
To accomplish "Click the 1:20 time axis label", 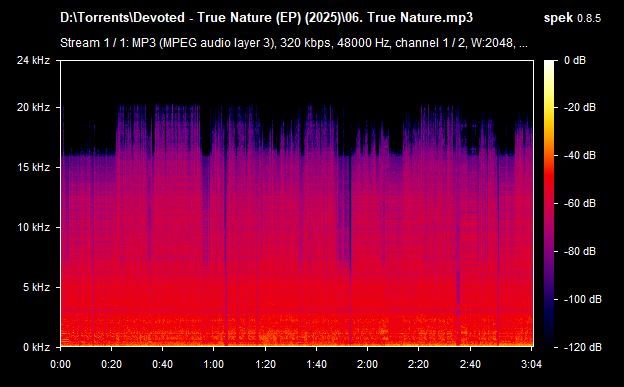I will click(x=265, y=364).
